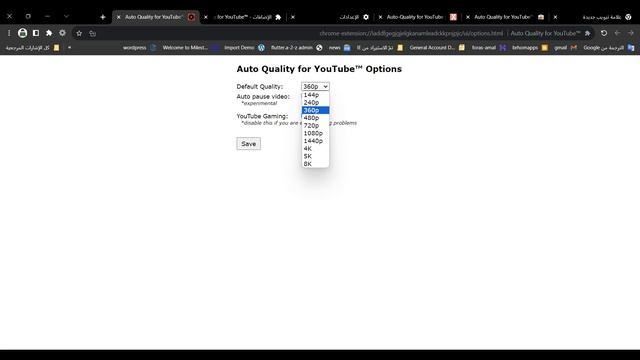Go back using the back arrow
The image size is (640, 360).
[x=617, y=33]
